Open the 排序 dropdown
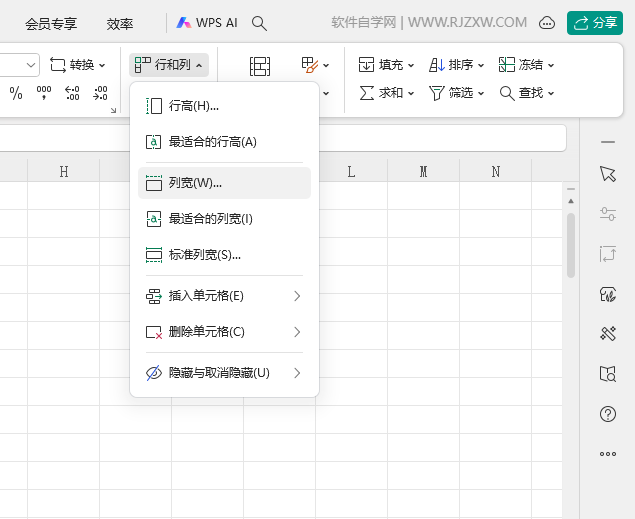 click(456, 65)
